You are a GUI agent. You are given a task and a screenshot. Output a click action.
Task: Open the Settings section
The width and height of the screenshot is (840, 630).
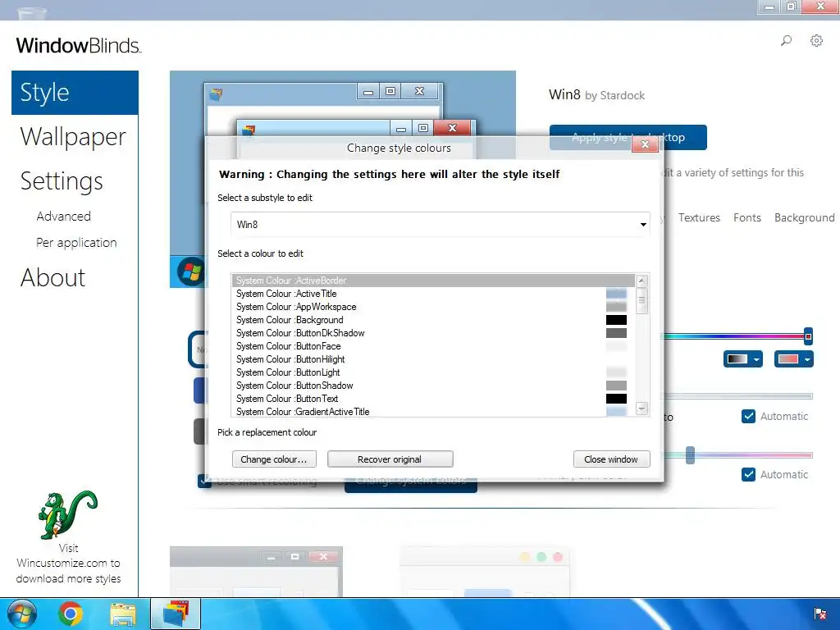click(62, 181)
